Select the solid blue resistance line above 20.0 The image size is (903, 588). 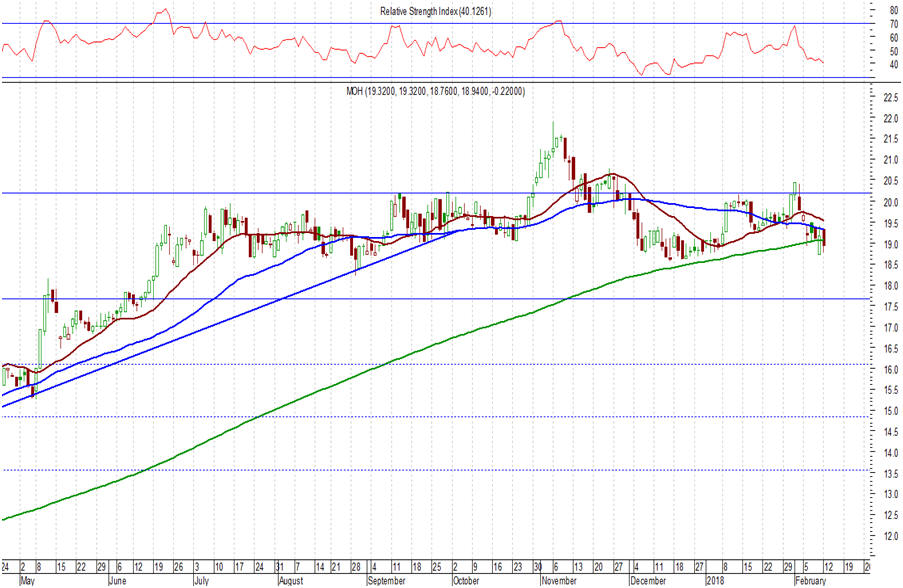300,193
